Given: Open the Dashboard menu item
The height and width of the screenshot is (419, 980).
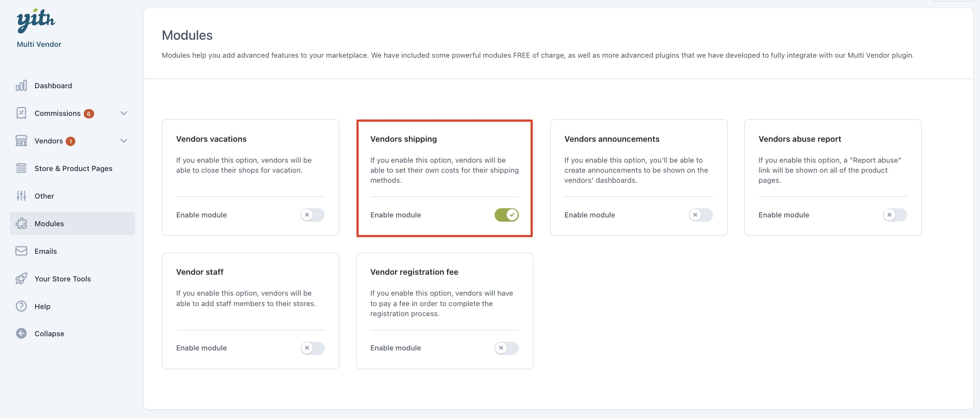Looking at the screenshot, I should [x=72, y=86].
